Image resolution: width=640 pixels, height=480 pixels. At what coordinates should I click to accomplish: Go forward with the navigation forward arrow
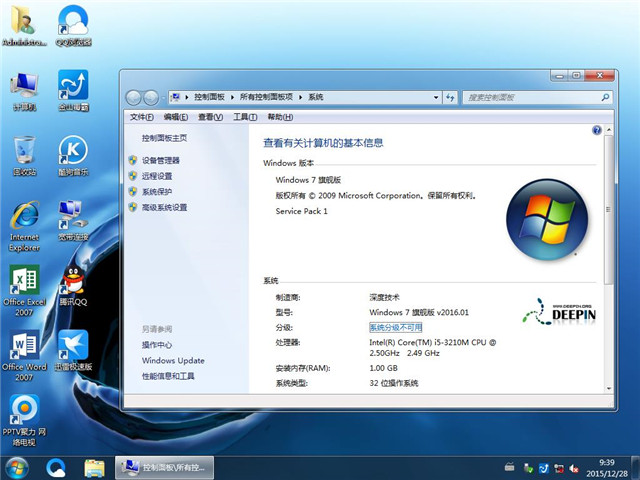pyautogui.click(x=151, y=98)
